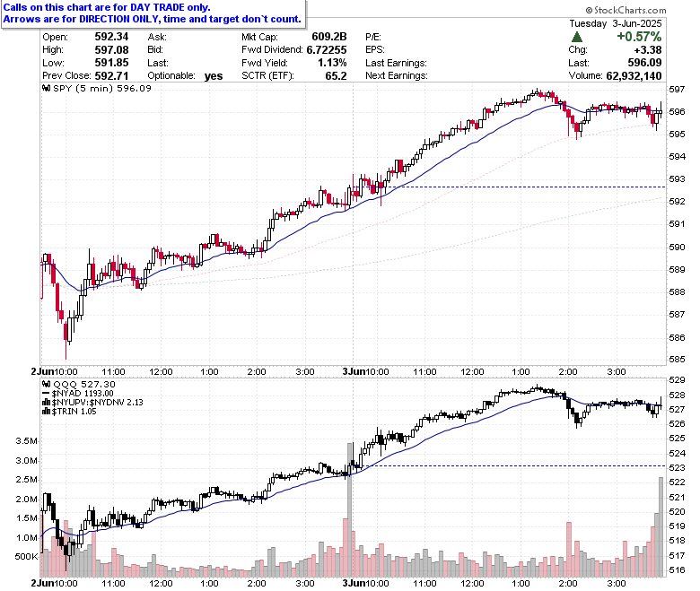Viewport: 700px width, 591px height.
Task: Click the Prev Close 592.71 value
Action: (x=111, y=76)
